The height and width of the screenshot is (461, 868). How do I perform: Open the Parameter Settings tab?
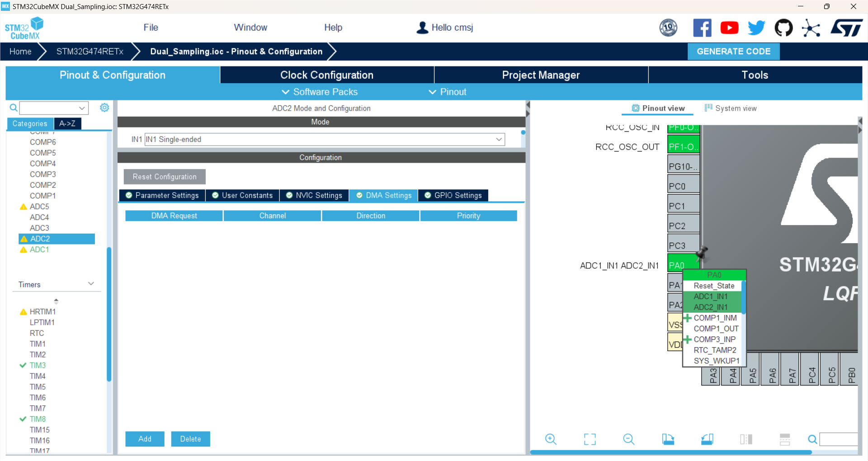point(162,195)
